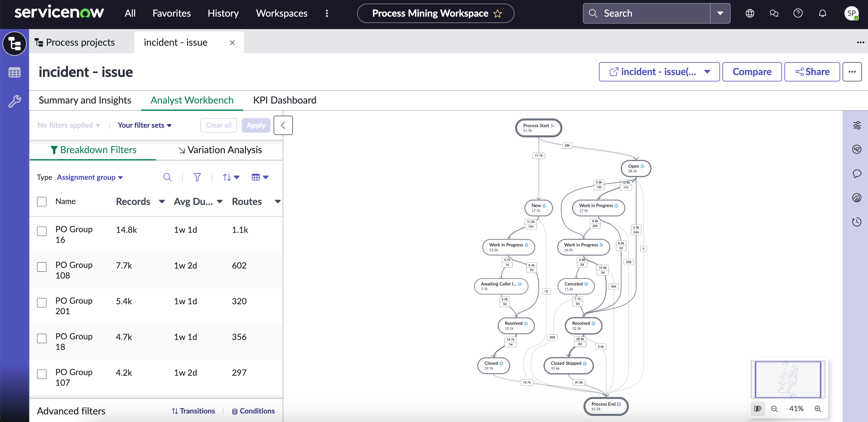Viewport: 868px width, 422px height.
Task: Check the PO Group 201 row
Action: pyautogui.click(x=42, y=303)
